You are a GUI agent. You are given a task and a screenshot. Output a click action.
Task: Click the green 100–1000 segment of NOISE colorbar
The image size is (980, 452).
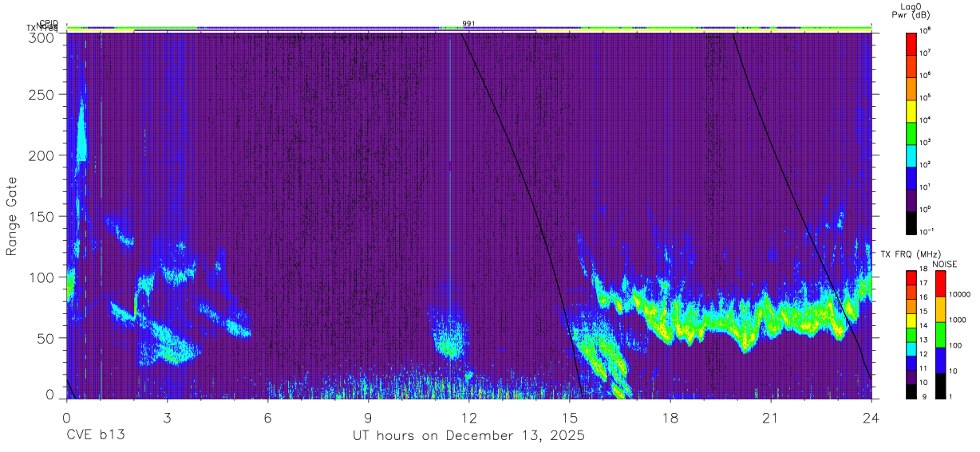(x=940, y=335)
